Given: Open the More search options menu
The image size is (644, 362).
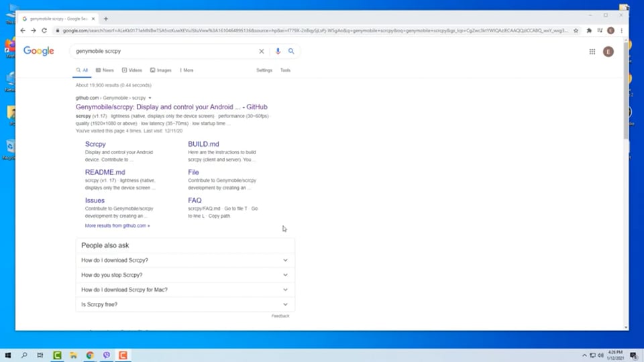Looking at the screenshot, I should [x=187, y=70].
